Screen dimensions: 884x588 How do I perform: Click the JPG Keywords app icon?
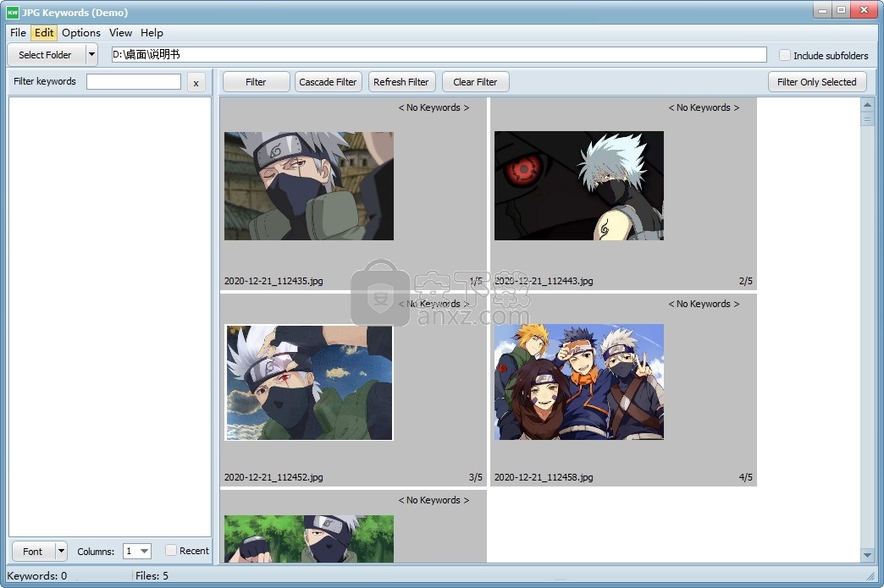click(x=13, y=12)
